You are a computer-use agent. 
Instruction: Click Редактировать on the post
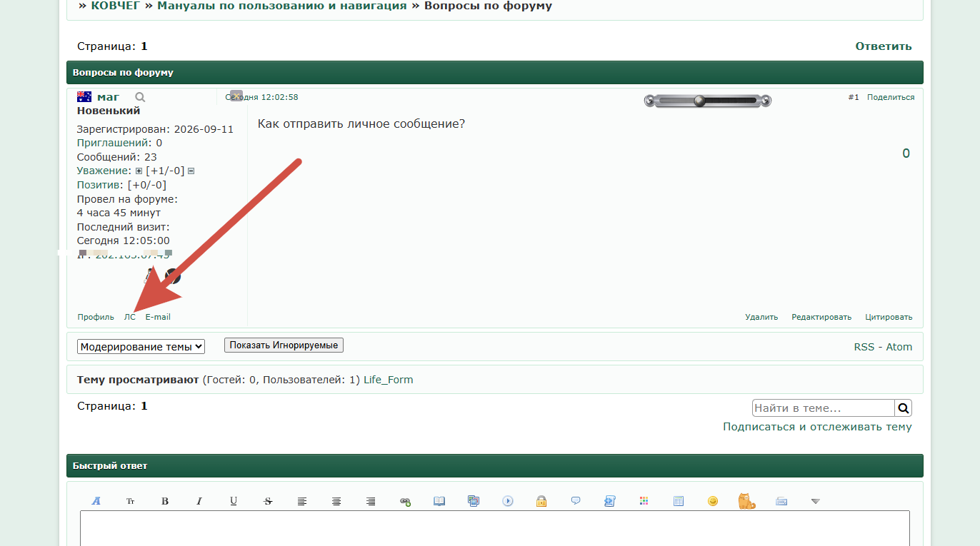coord(821,317)
